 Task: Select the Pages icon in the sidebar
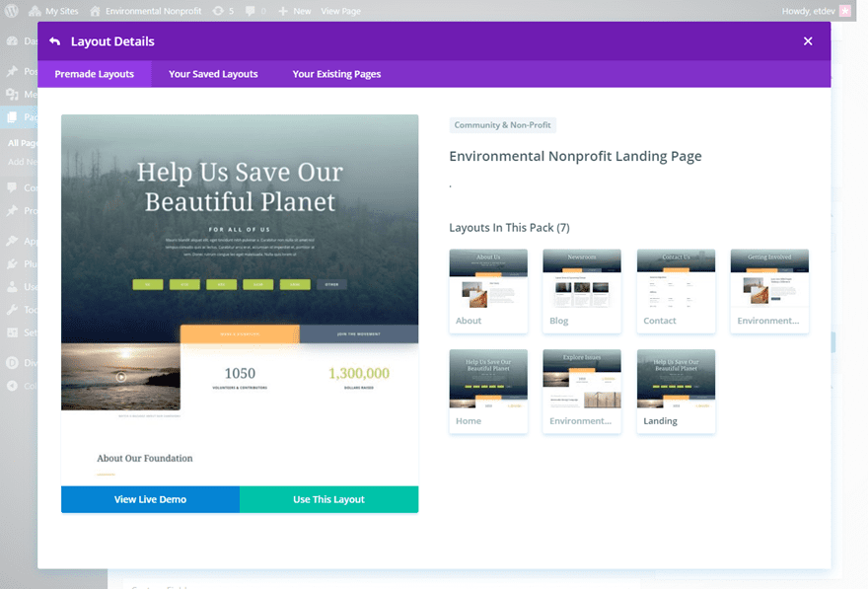click(13, 117)
